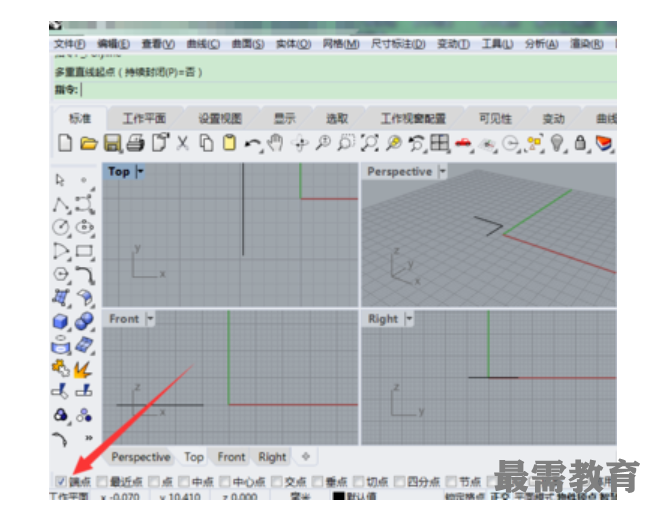The height and width of the screenshot is (516, 646).
Task: Enable the 切点 osnap checkbox
Action: (x=359, y=481)
